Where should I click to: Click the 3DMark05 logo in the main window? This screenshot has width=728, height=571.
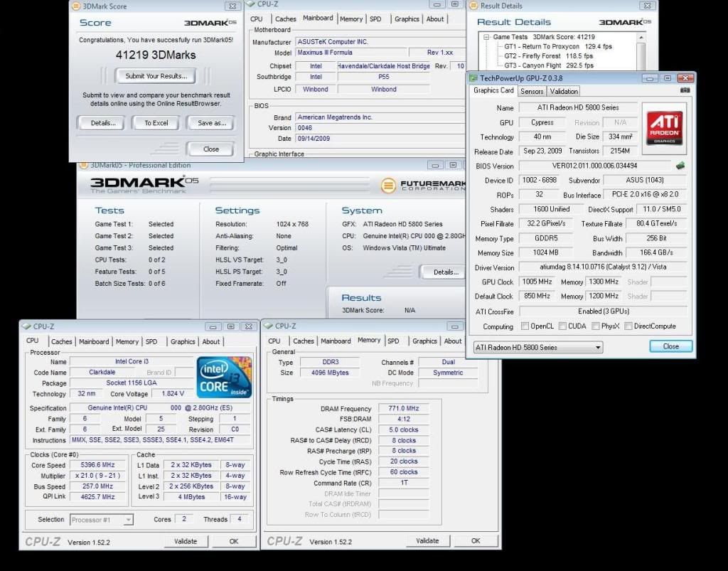pos(144,184)
